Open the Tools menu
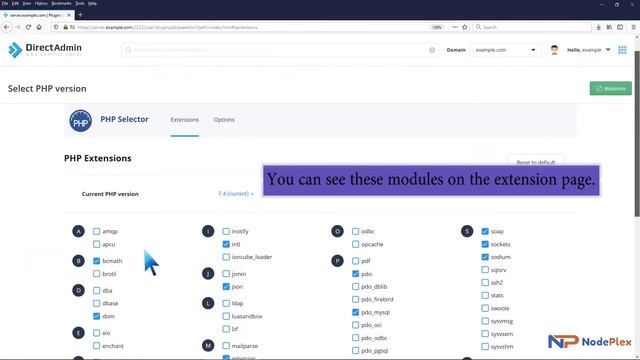Screen dimensions: 640x360 80,3
